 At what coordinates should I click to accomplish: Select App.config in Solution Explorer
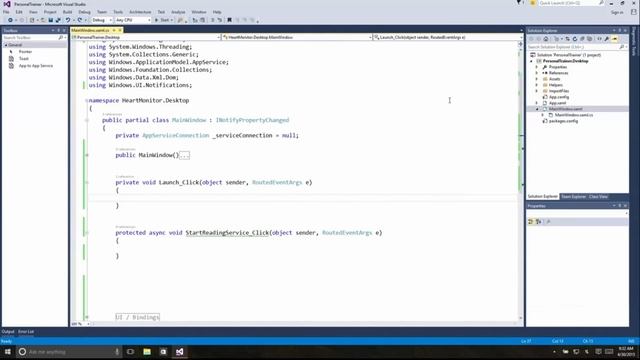pos(559,97)
